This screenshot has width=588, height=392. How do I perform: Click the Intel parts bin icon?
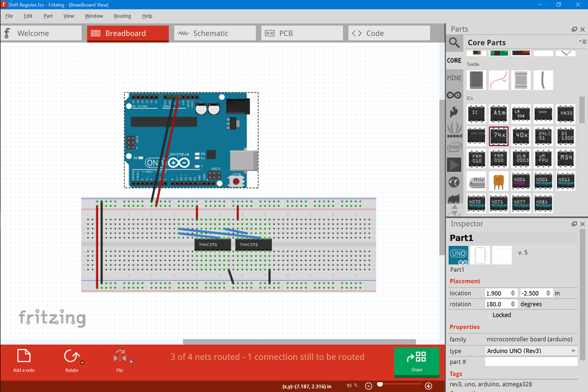click(454, 147)
